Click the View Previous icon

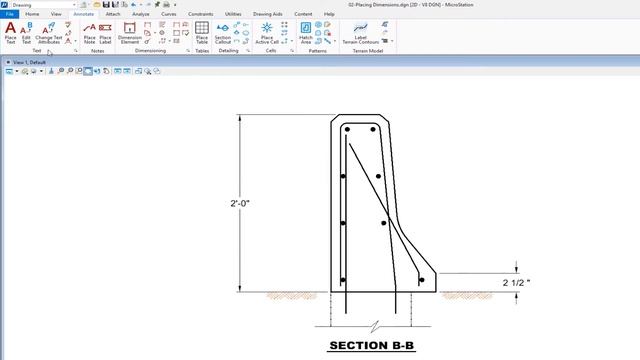coord(118,71)
